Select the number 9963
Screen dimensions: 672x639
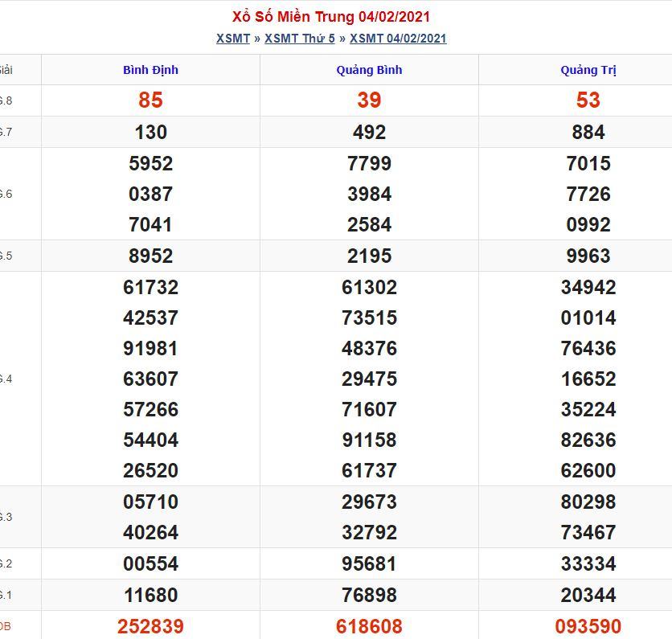[x=588, y=256]
